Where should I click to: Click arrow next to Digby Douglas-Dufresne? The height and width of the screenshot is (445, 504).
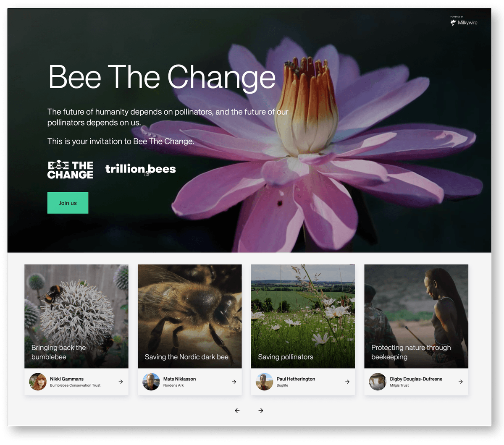tap(461, 382)
